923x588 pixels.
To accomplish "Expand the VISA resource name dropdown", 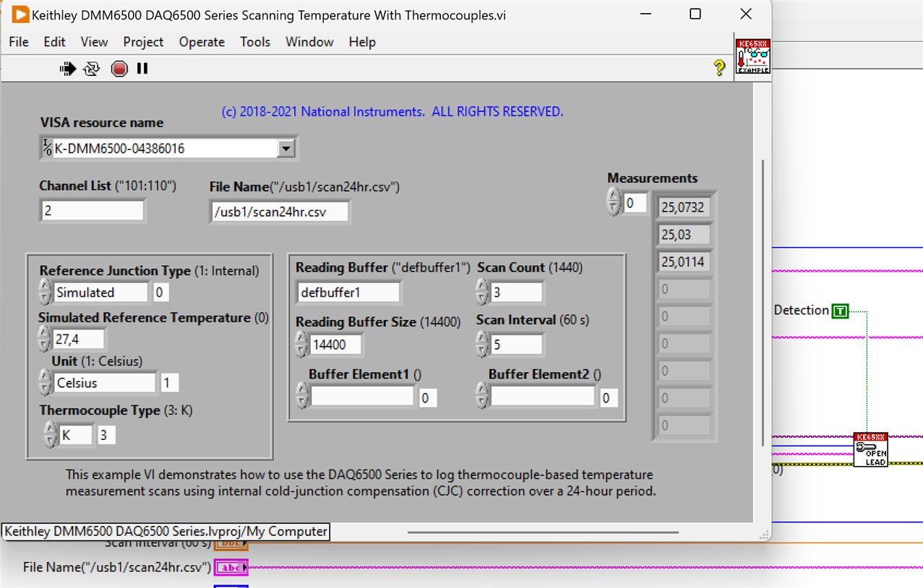I will click(x=286, y=149).
